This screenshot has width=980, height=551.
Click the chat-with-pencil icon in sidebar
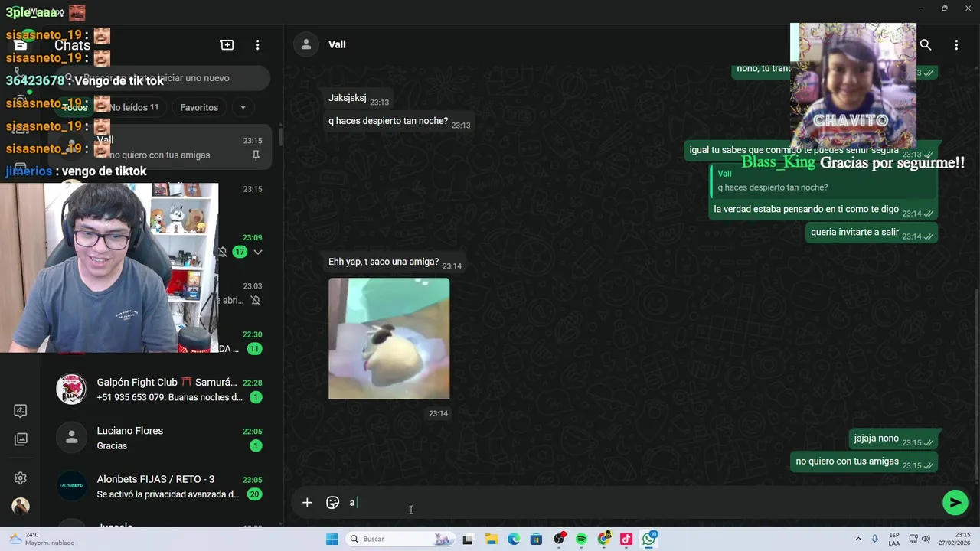pos(21,411)
